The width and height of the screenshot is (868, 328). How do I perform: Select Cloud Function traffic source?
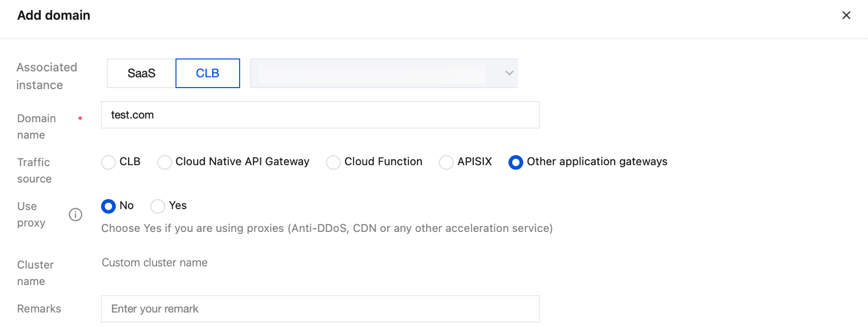(334, 162)
